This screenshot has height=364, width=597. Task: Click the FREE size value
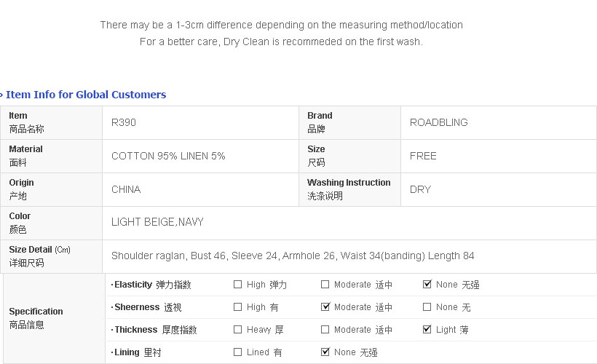[x=423, y=156]
